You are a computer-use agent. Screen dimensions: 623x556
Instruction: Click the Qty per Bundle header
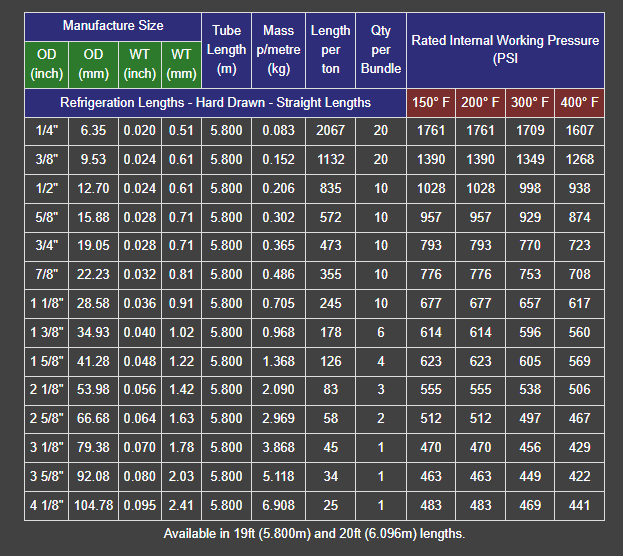coord(381,50)
